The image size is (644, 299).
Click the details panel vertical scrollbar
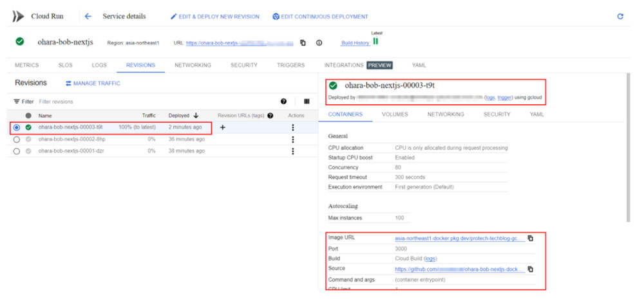627,148
